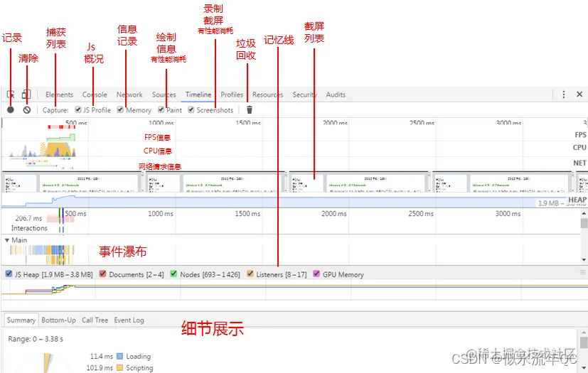Select the Summary details tab
The image size is (588, 373).
tap(21, 320)
